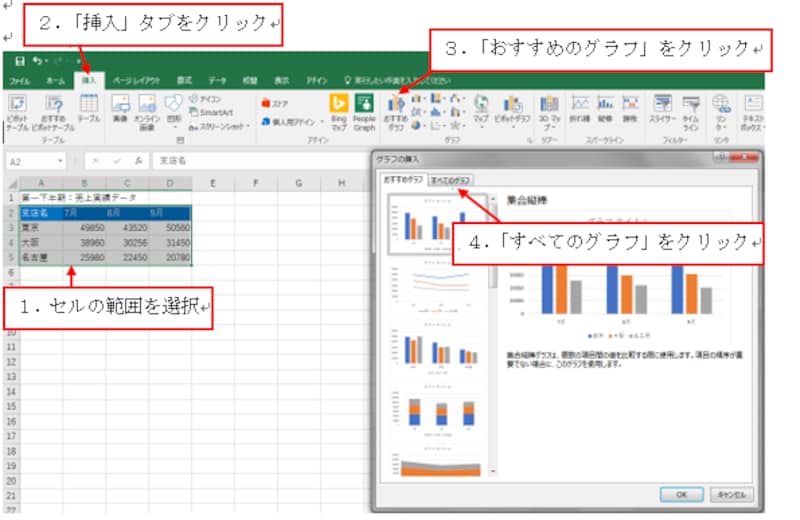
Task: Insert a 勝敗 sparkline
Action: tap(630, 109)
